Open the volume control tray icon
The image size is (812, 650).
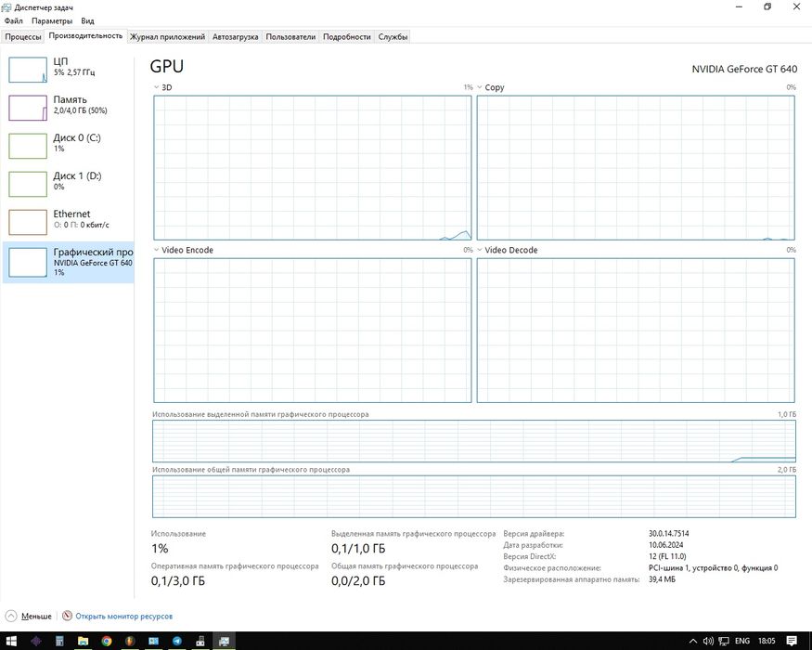[x=708, y=642]
